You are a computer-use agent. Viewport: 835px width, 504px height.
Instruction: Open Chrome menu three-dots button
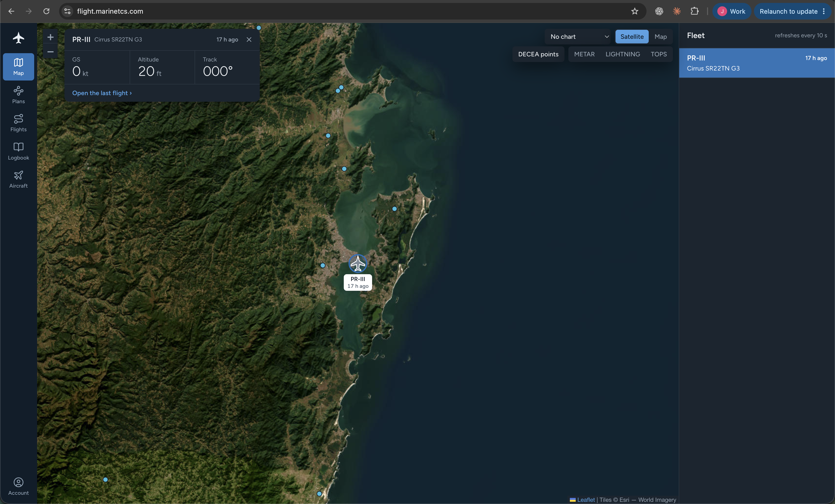click(x=824, y=11)
